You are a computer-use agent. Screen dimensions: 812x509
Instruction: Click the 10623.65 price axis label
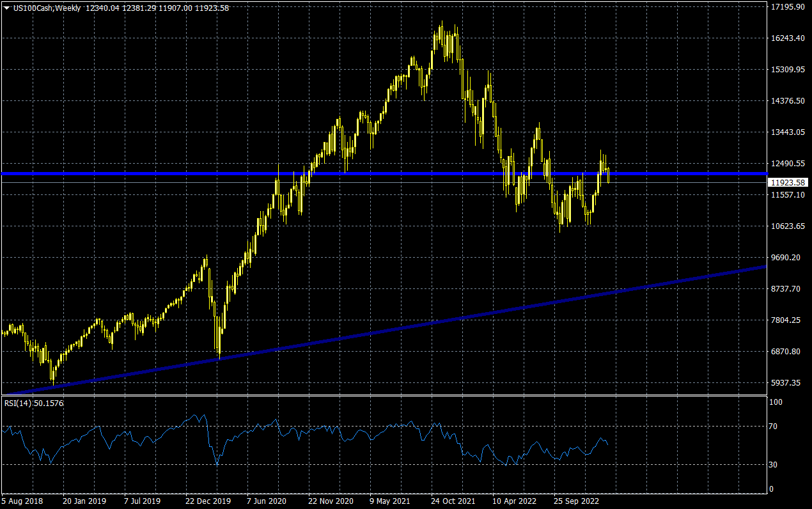coord(787,226)
